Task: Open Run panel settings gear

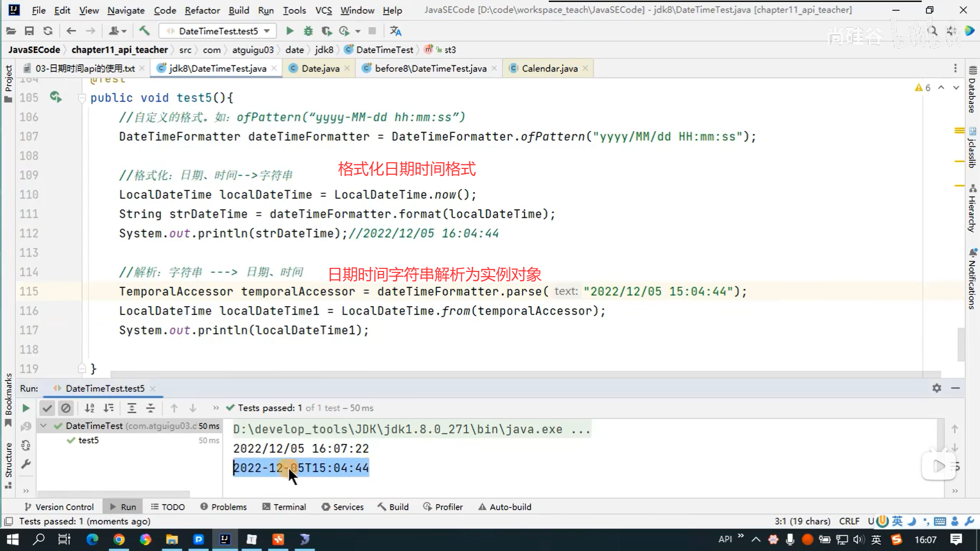Action: point(937,388)
